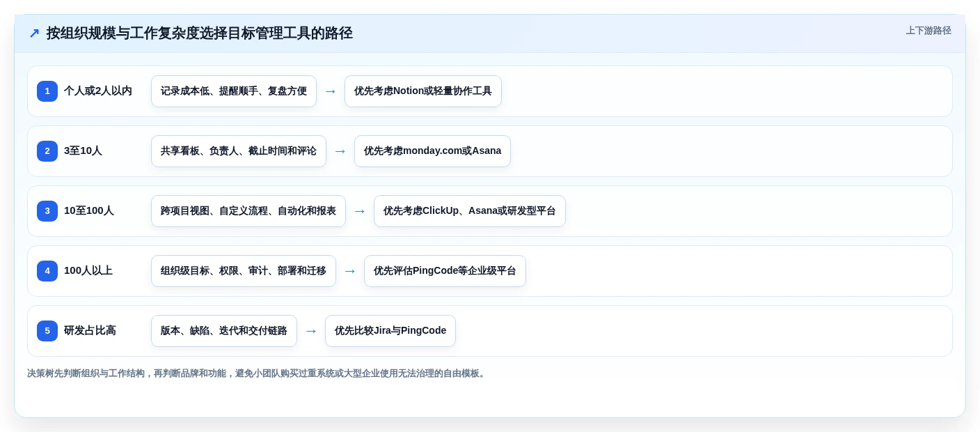Click the 优先评估PingCode等企业级平台 box
Viewport: 980px width, 432px height.
point(445,271)
